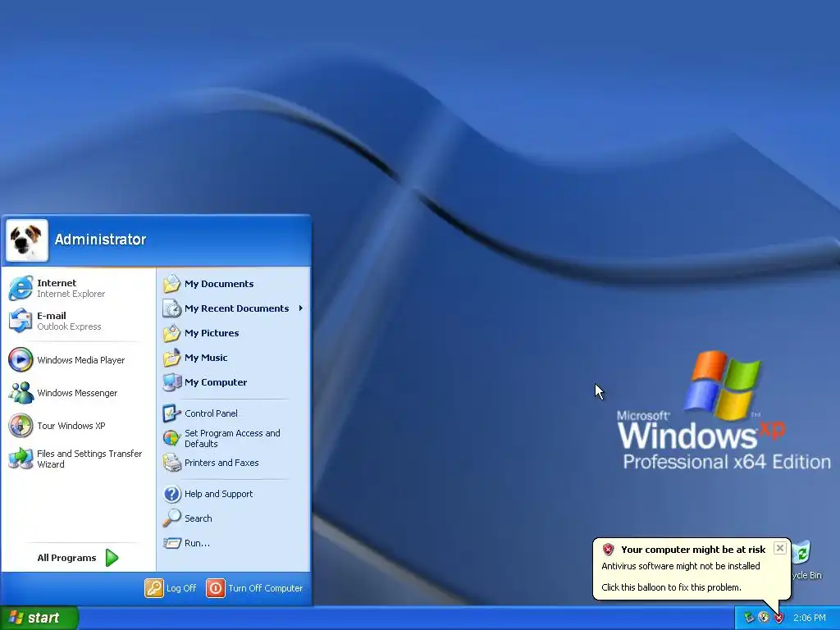Select the Help and Support text entry

coord(218,494)
